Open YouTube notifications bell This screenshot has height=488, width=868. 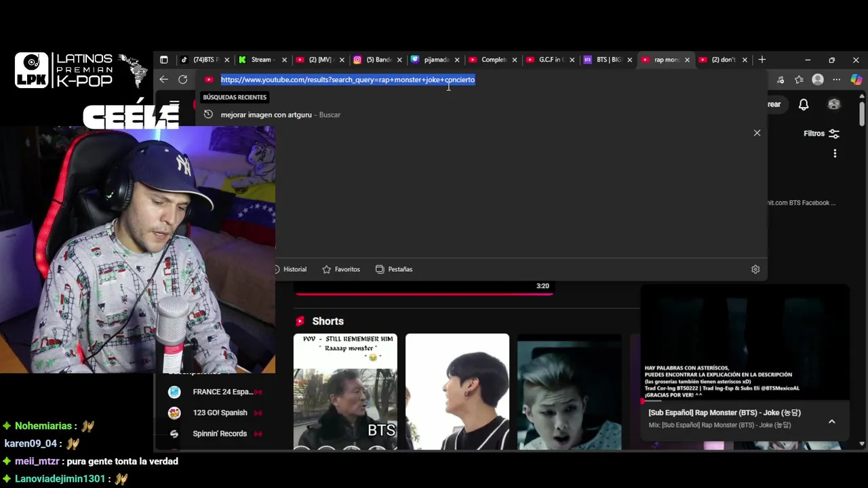pyautogui.click(x=804, y=104)
